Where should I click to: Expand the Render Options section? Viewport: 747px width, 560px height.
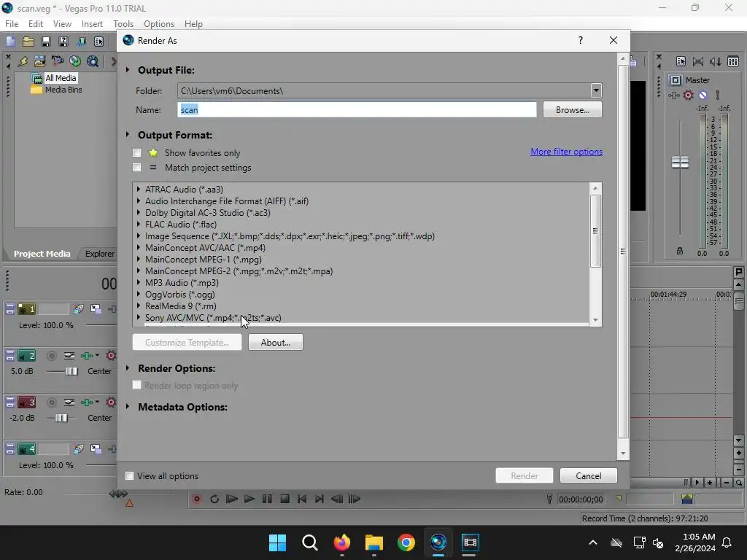(x=128, y=368)
